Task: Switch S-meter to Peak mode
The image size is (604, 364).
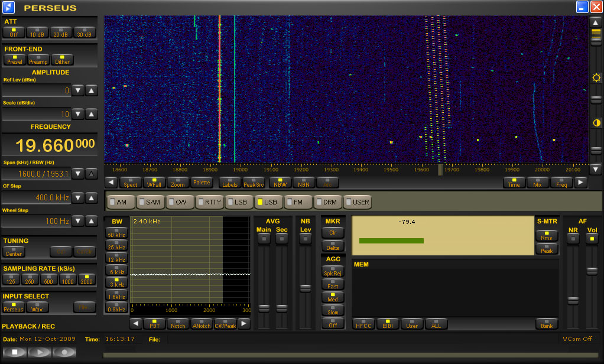Action: pos(547,249)
